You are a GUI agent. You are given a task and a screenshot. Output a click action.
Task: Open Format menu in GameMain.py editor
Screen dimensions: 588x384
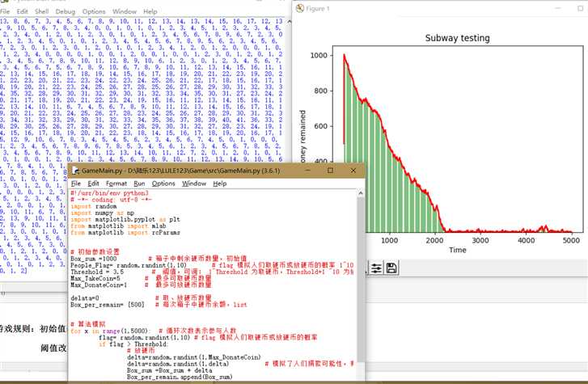(x=116, y=184)
